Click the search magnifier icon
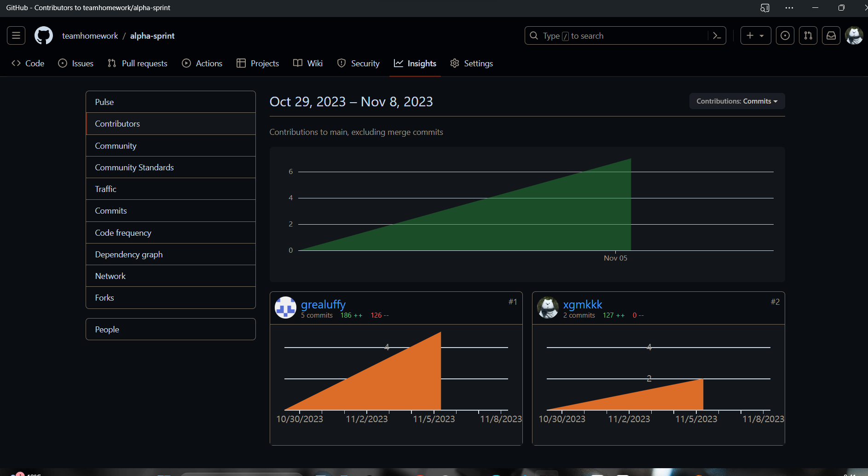 tap(534, 35)
